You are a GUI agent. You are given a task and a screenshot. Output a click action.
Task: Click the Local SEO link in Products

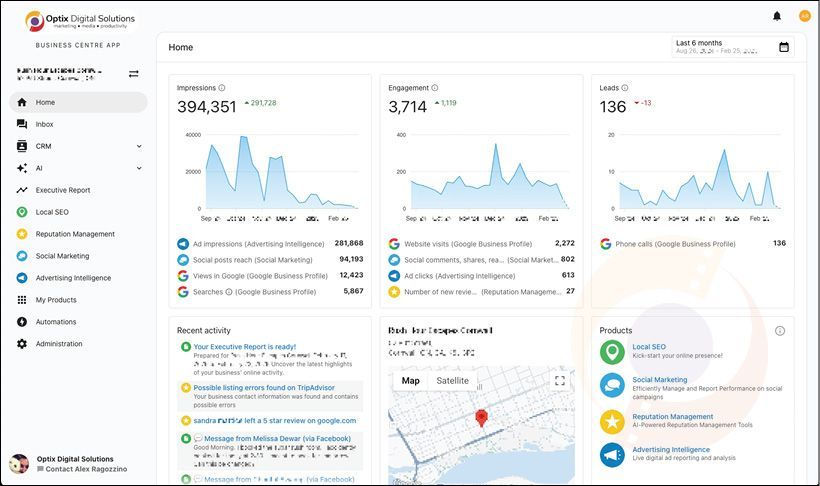pos(649,347)
